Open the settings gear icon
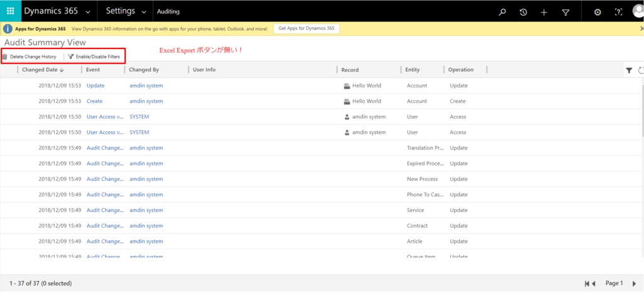 click(x=597, y=12)
